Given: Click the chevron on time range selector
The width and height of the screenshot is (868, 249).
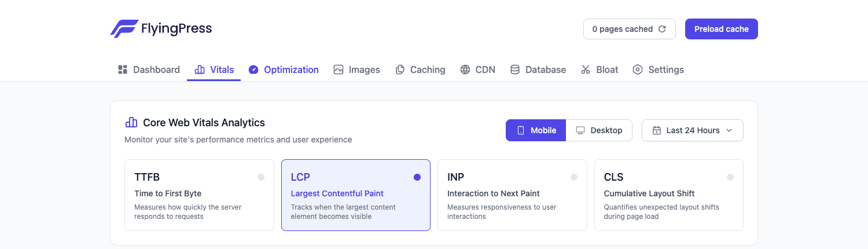Looking at the screenshot, I should 729,130.
